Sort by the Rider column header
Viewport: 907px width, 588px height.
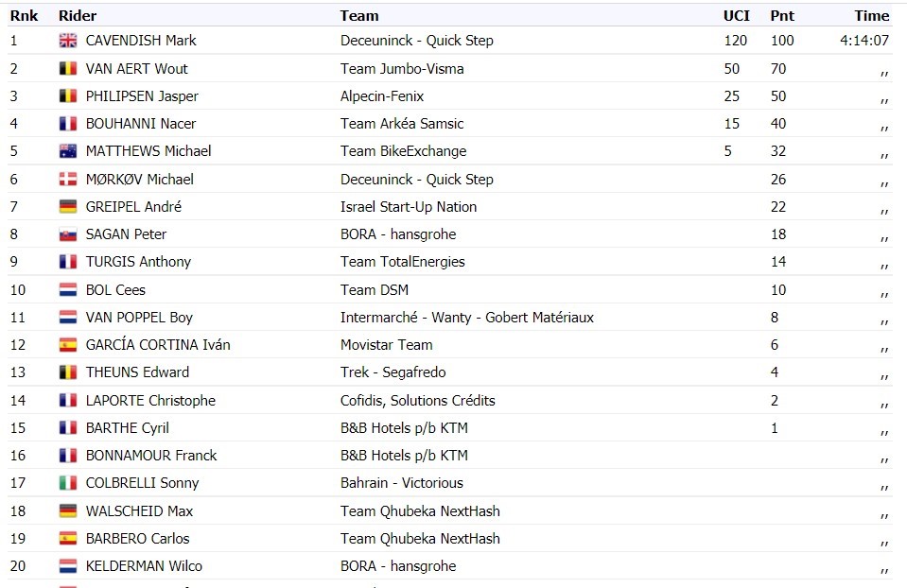coord(78,16)
